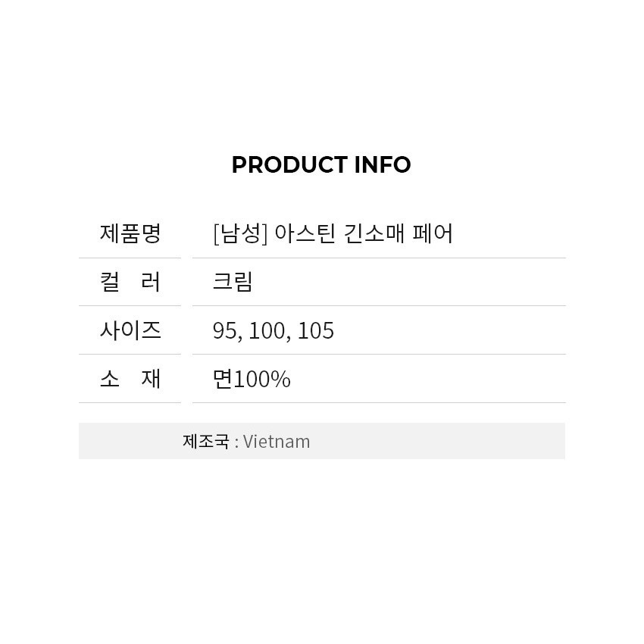Click empty right side of gray banner
This screenshot has width=644, height=644.
(x=470, y=441)
